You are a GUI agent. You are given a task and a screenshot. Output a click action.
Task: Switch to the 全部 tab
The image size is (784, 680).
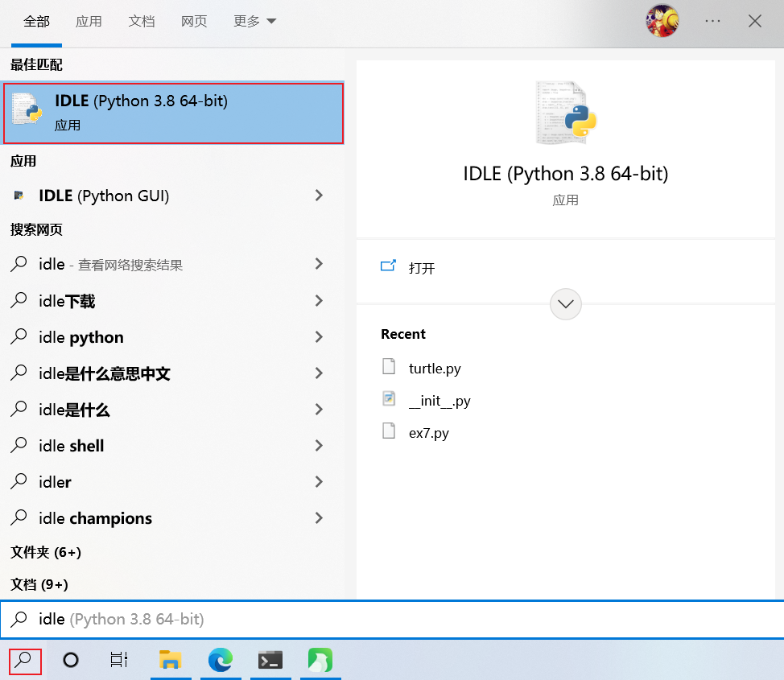coord(36,22)
